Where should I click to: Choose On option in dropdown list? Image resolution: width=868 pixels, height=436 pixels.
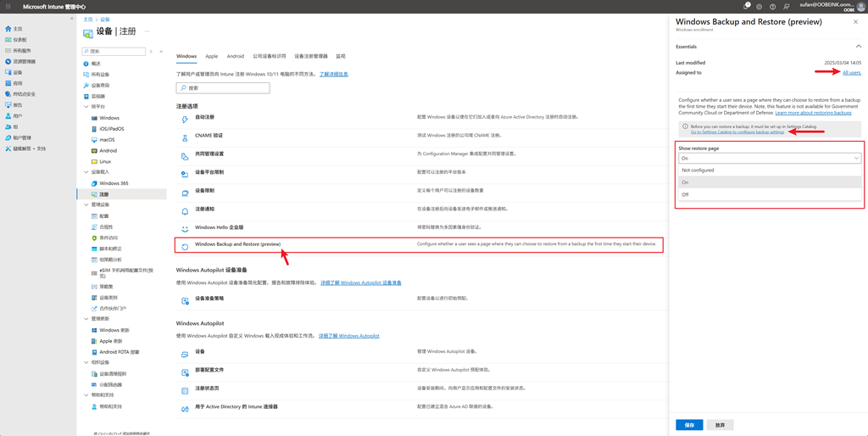(x=770, y=182)
